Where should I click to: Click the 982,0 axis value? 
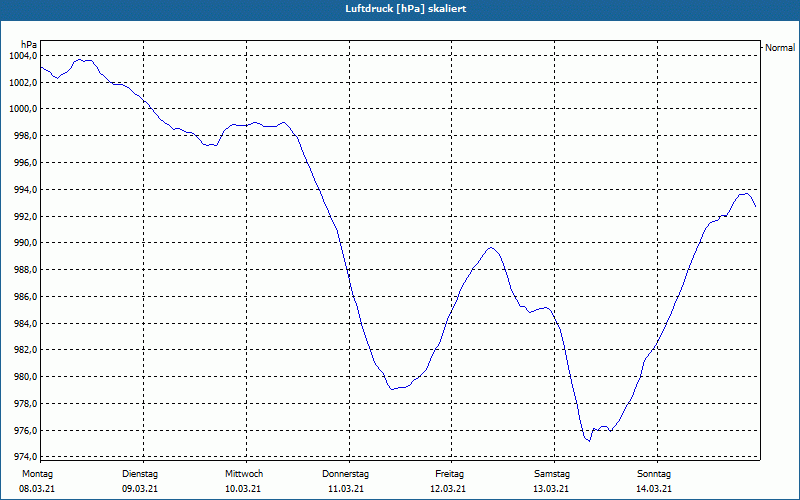pyautogui.click(x=24, y=350)
